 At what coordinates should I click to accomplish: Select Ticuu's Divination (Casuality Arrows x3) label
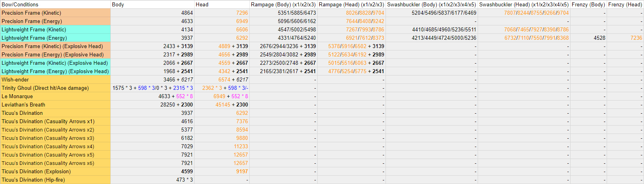point(55,138)
